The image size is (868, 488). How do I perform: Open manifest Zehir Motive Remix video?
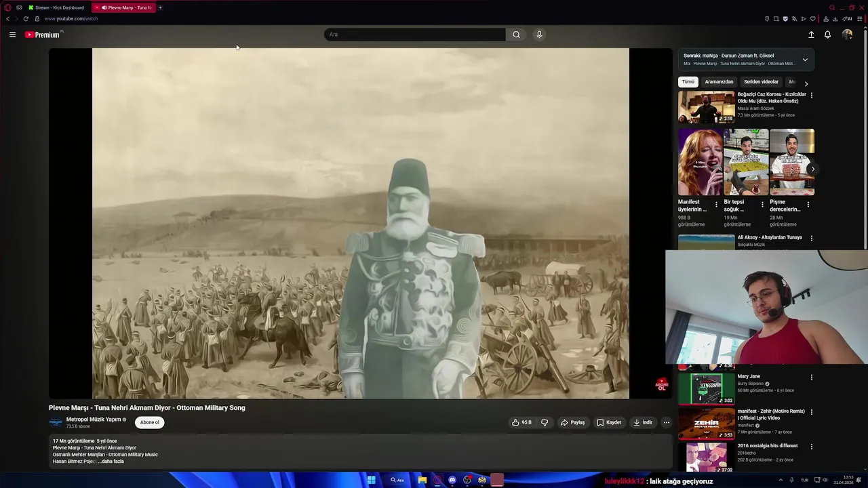pyautogui.click(x=707, y=424)
